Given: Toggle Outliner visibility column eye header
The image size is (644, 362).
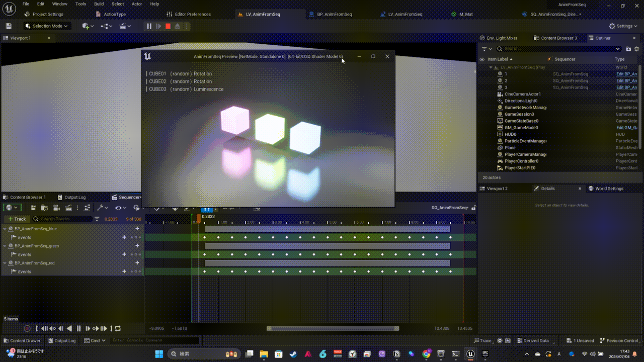Looking at the screenshot, I should 482,59.
